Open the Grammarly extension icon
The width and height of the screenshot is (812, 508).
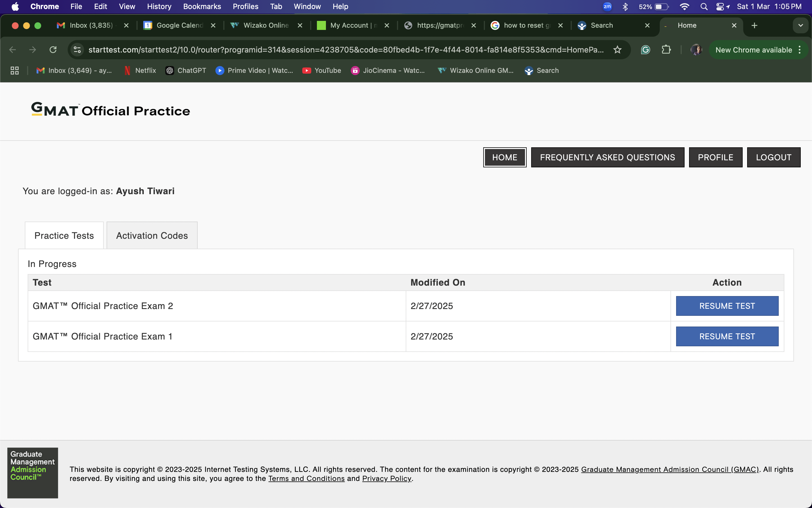[x=646, y=50]
